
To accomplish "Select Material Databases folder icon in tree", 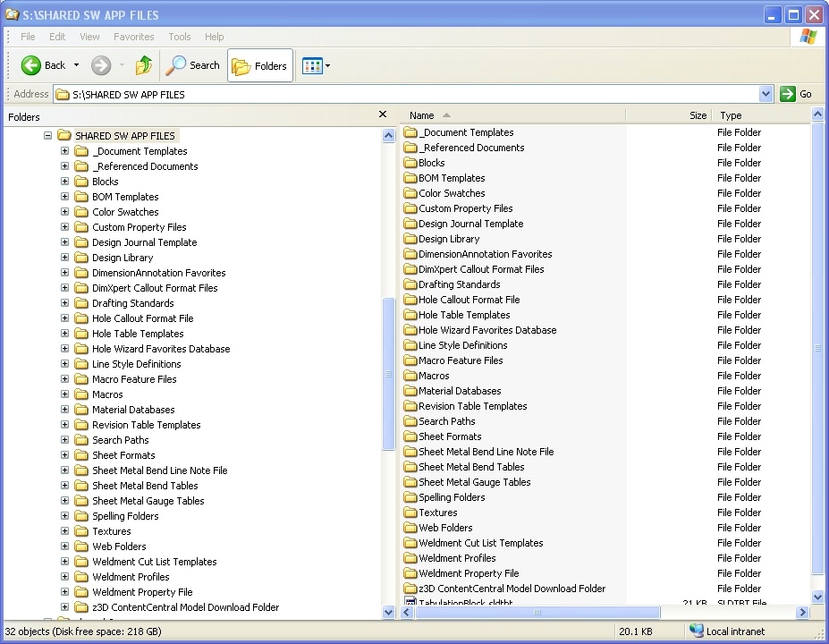I will point(80,410).
